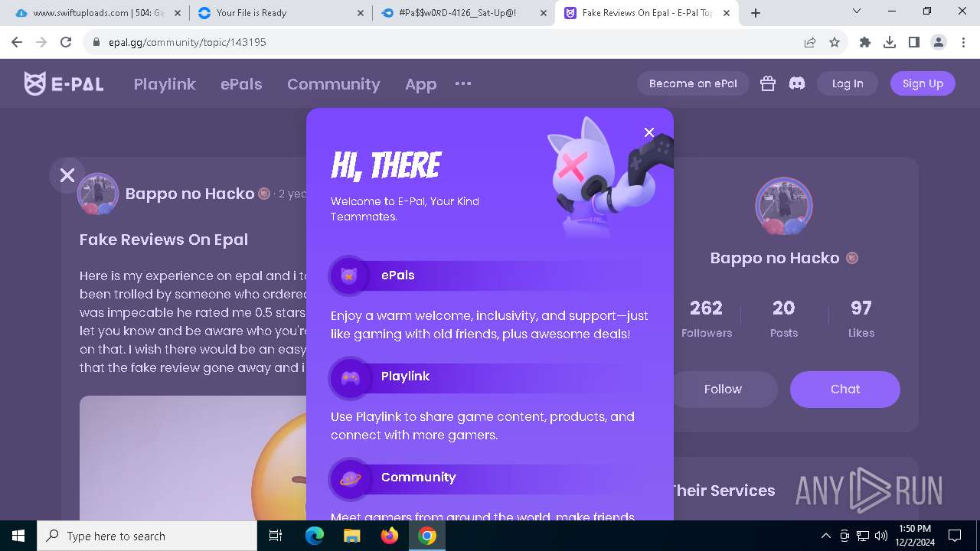Image resolution: width=980 pixels, height=551 pixels.
Task: Open the post author's small avatar
Action: (98, 194)
